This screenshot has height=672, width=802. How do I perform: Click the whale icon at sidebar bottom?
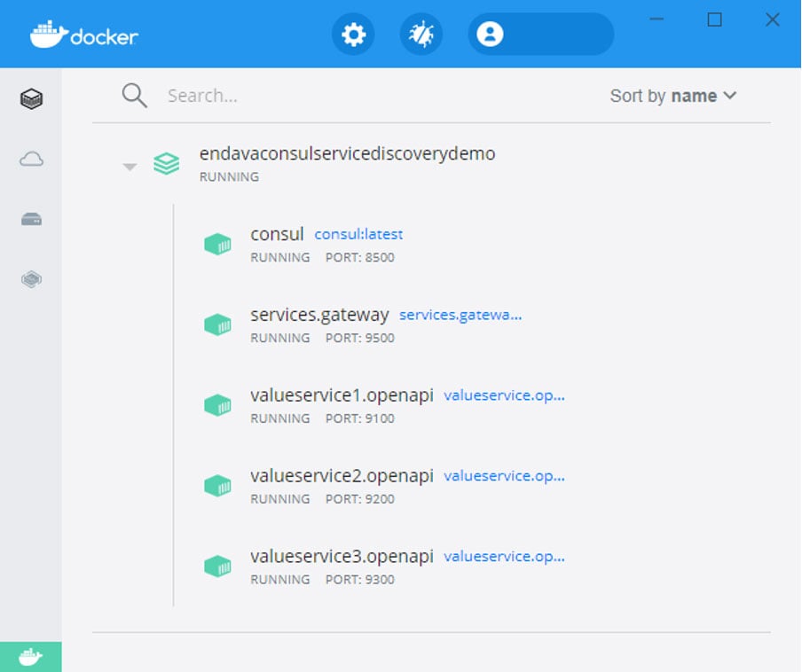30,655
